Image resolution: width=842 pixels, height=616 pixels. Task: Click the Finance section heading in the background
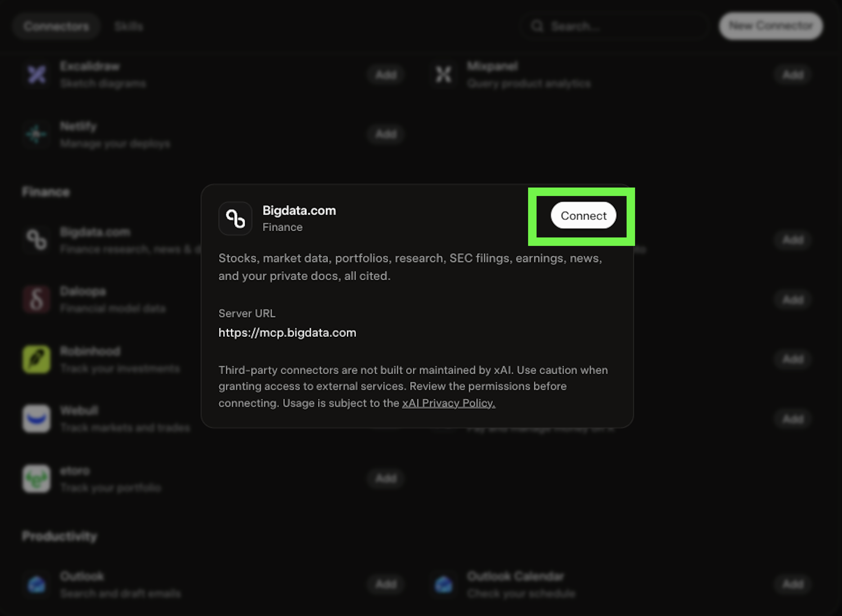(46, 192)
